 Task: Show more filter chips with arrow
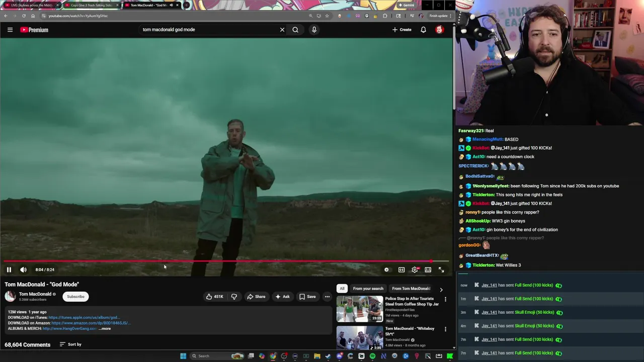pyautogui.click(x=441, y=289)
